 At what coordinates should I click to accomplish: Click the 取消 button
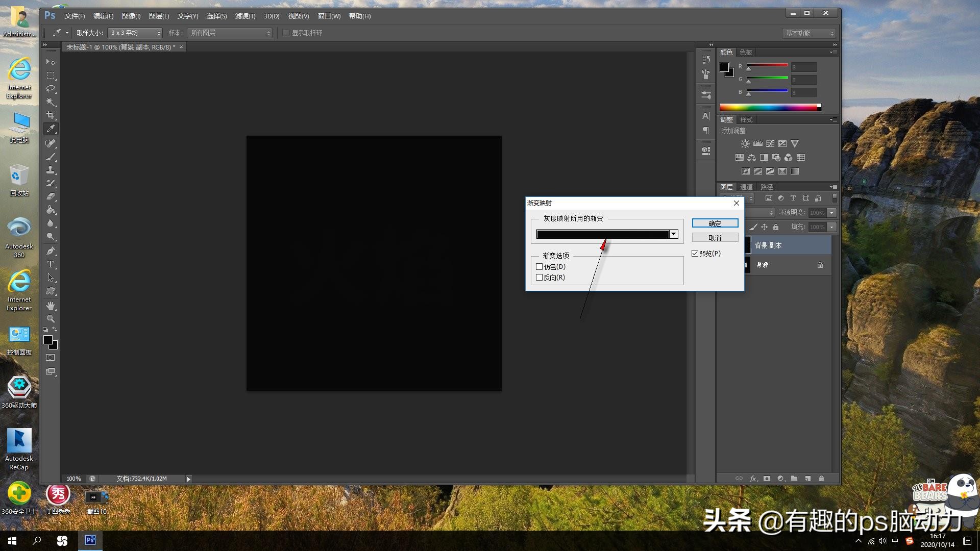(715, 238)
